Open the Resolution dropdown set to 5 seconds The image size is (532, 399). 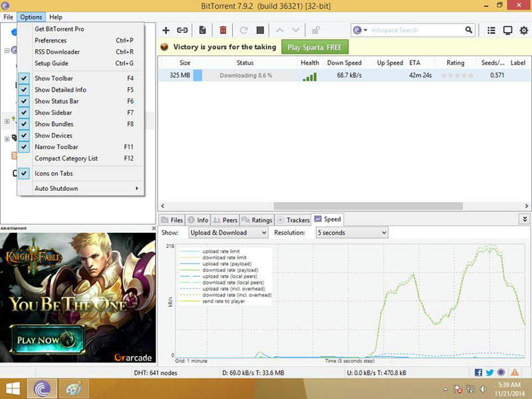pos(352,233)
